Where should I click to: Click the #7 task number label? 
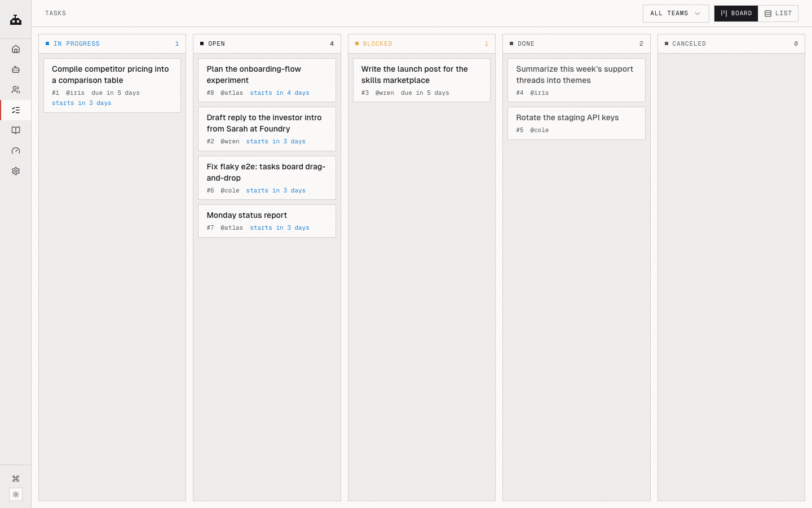(210, 228)
